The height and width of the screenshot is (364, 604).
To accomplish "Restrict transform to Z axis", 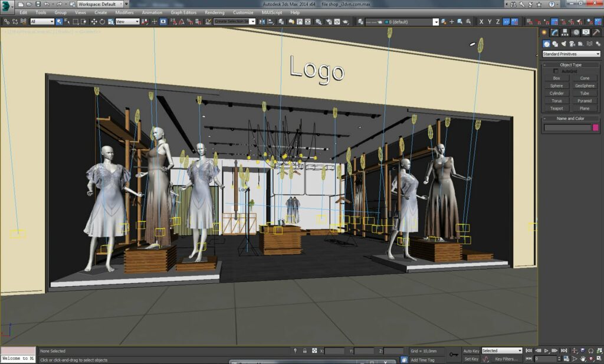I will click(x=498, y=22).
